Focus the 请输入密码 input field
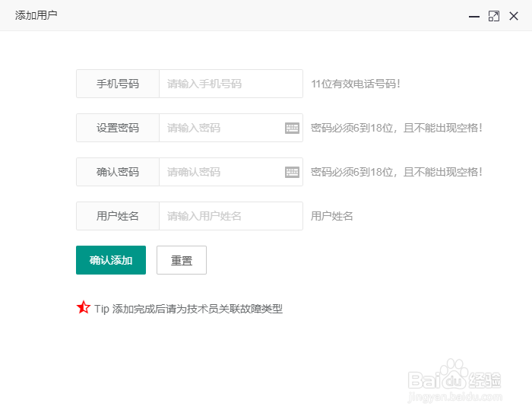This screenshot has width=532, height=416. click(231, 128)
